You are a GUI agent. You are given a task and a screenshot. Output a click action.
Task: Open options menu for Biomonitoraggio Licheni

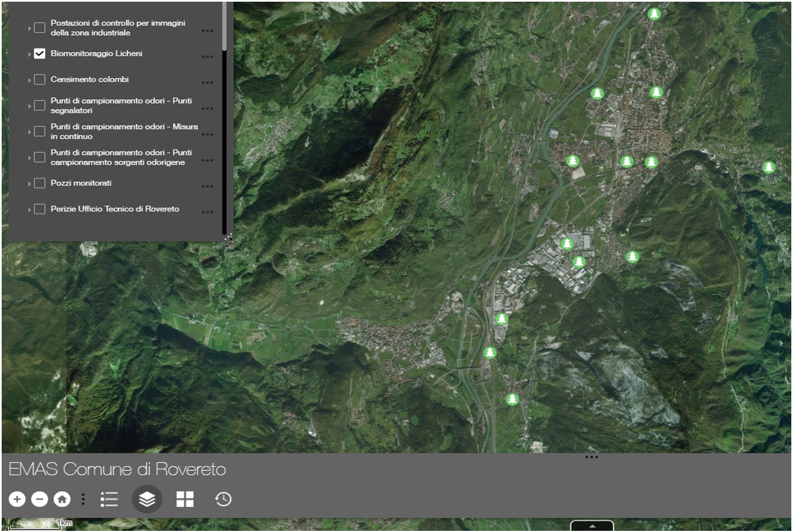tap(207, 56)
